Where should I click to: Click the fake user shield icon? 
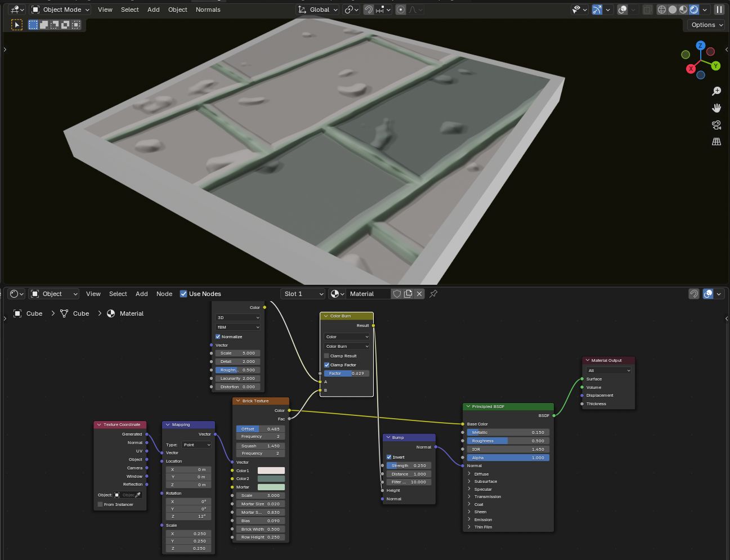(x=397, y=294)
